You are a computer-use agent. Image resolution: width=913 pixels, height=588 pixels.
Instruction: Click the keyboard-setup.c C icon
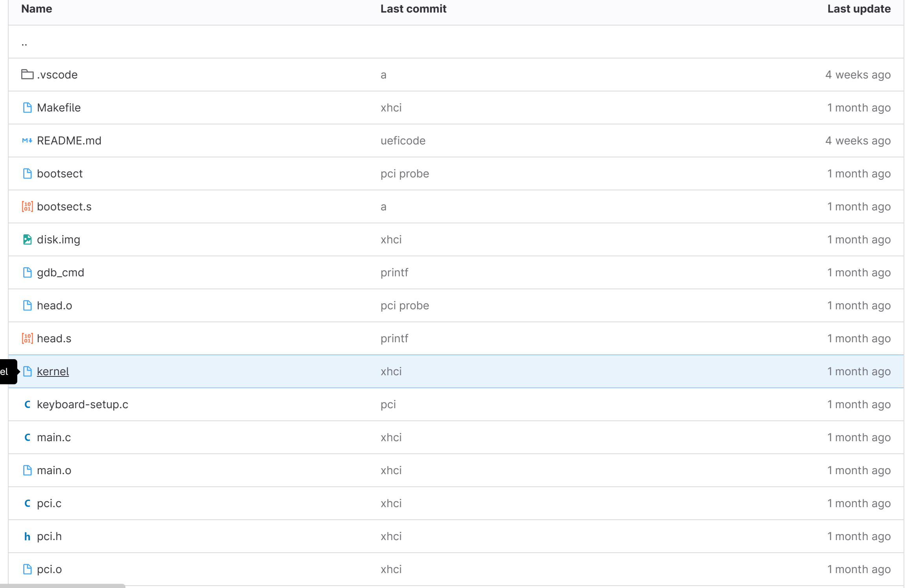[27, 404]
